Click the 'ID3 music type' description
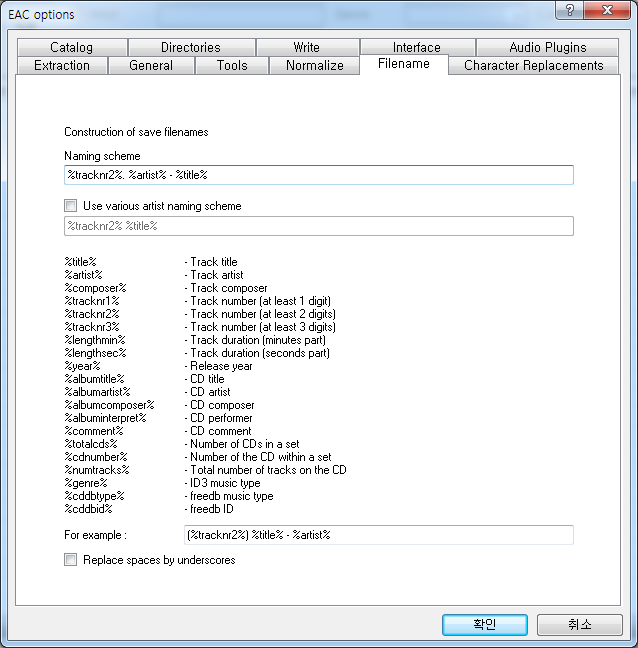Image resolution: width=638 pixels, height=648 pixels. 225,483
